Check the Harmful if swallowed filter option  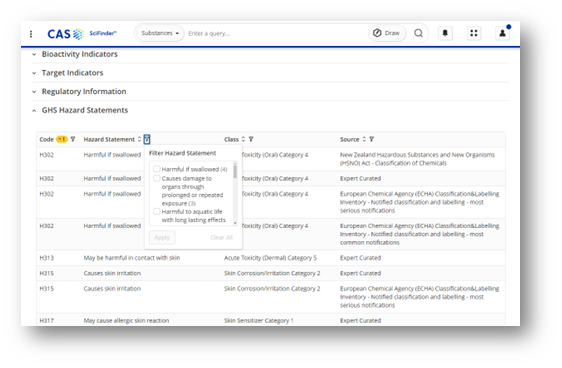click(157, 169)
